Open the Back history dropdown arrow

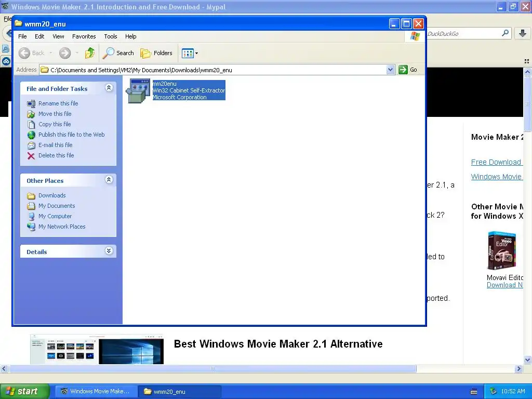coord(51,53)
